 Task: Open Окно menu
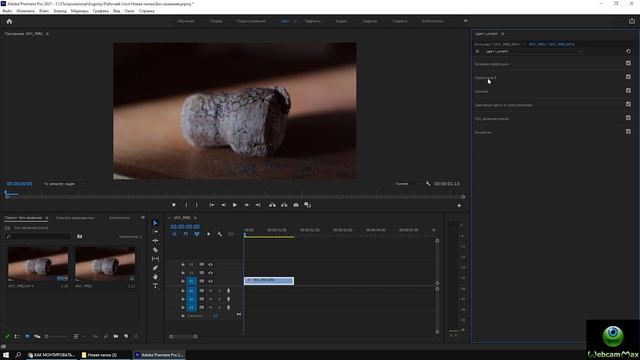[129, 11]
